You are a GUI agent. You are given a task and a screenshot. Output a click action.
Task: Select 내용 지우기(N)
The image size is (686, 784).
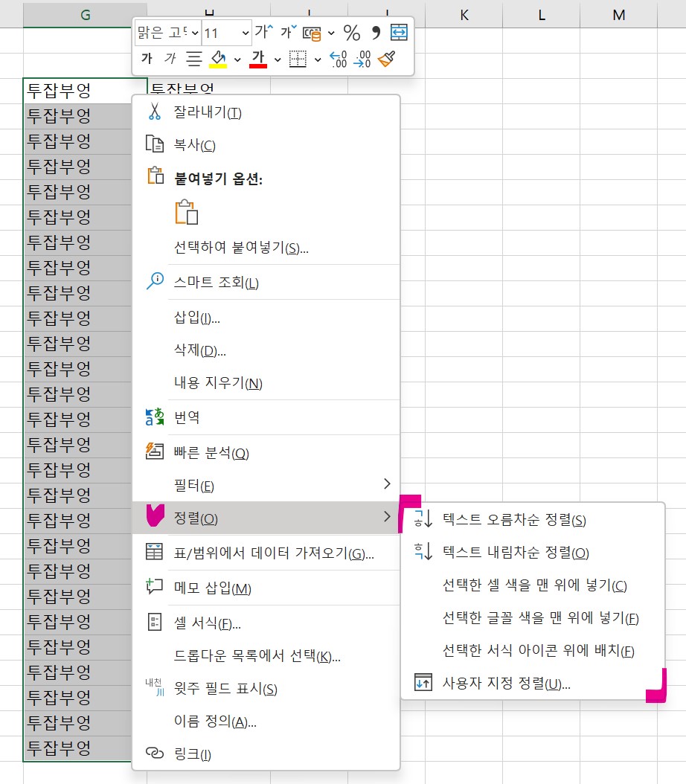[266, 383]
